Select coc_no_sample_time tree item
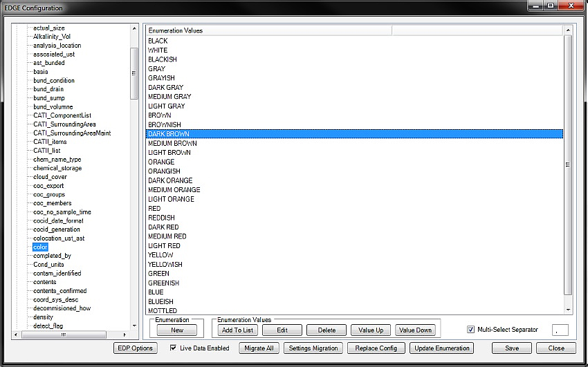The width and height of the screenshot is (588, 367). (x=62, y=212)
